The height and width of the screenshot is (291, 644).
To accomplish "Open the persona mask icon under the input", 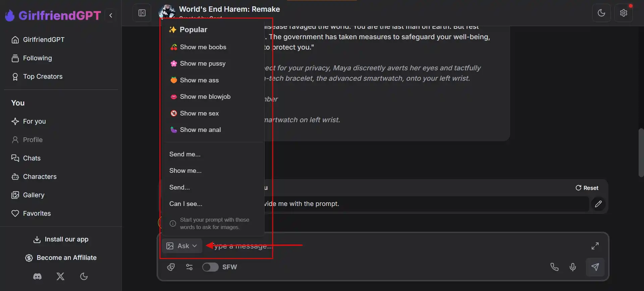I will click(x=171, y=267).
